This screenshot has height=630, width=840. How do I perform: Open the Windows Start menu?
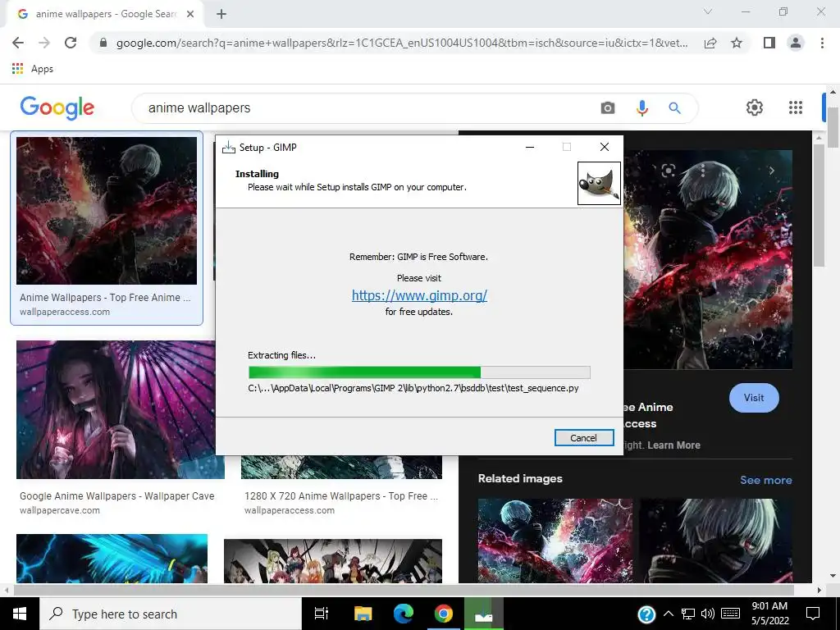[x=20, y=614]
